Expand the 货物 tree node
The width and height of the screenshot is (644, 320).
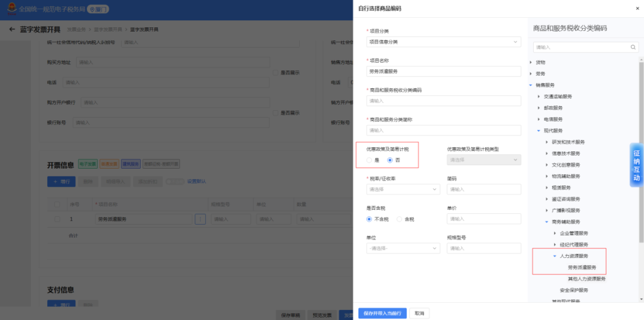530,63
